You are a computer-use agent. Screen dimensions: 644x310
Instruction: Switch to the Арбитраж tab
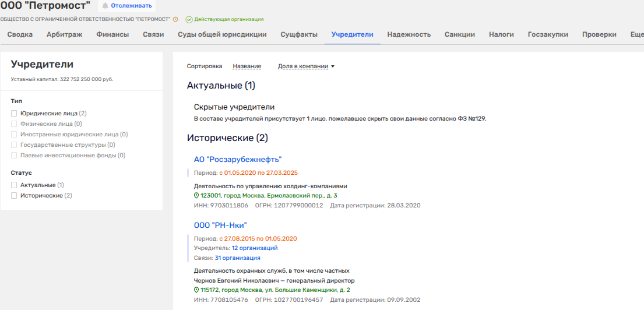click(64, 34)
